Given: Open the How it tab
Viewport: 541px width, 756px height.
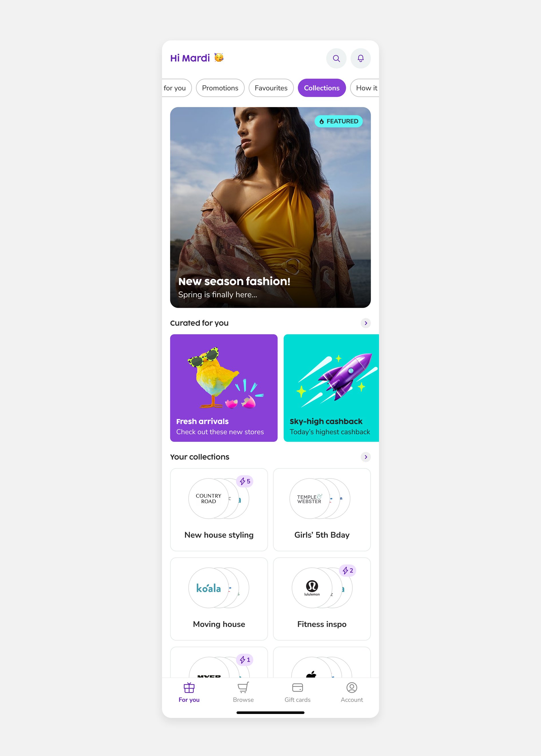Looking at the screenshot, I should pyautogui.click(x=365, y=88).
